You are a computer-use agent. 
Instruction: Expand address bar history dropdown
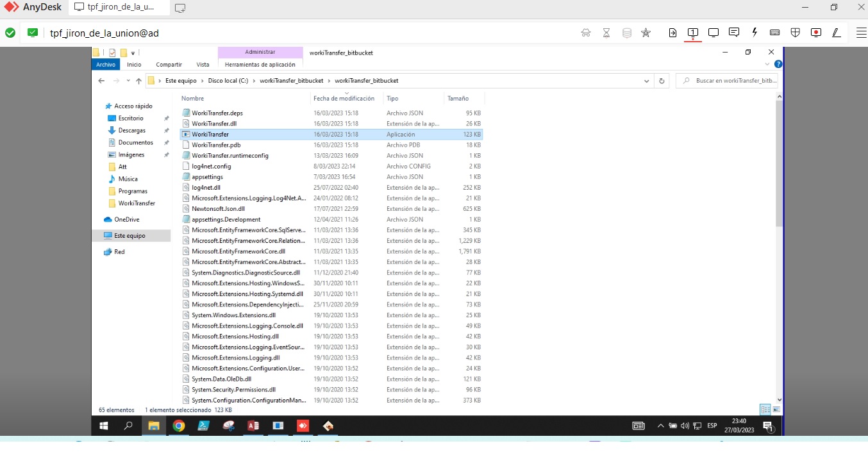(x=647, y=81)
